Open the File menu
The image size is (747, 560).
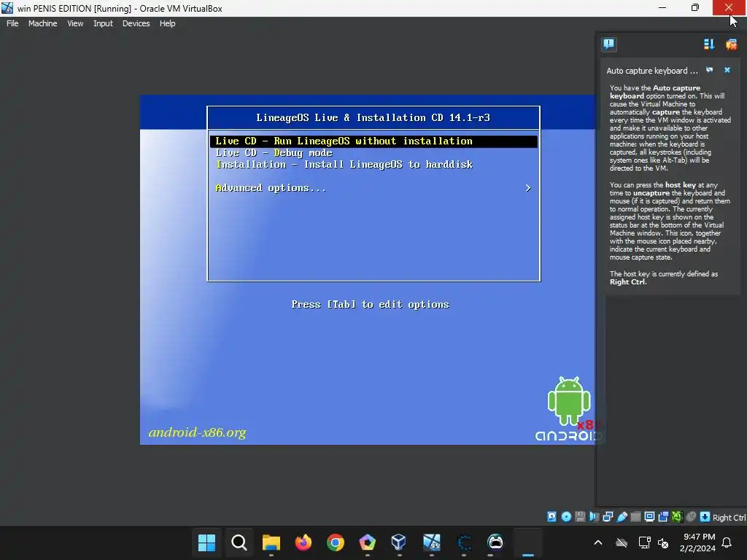[x=12, y=23]
